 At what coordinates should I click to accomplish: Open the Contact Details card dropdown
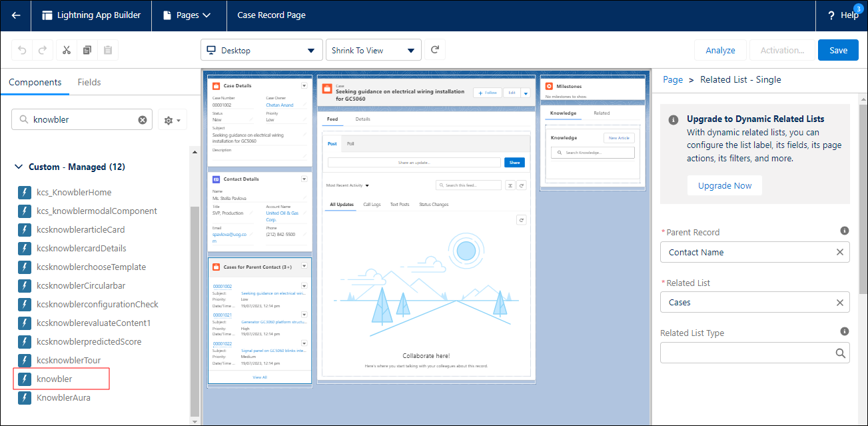point(304,179)
